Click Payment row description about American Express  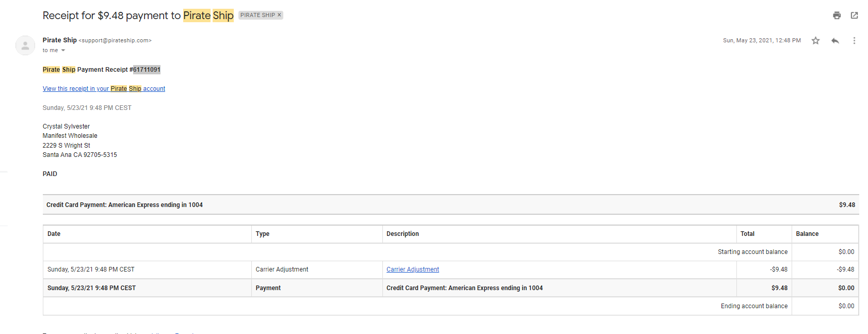464,288
